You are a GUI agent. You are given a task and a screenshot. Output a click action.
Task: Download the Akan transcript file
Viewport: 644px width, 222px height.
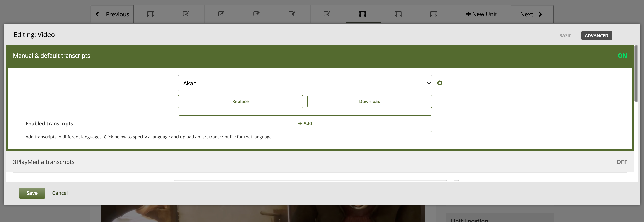click(x=369, y=101)
